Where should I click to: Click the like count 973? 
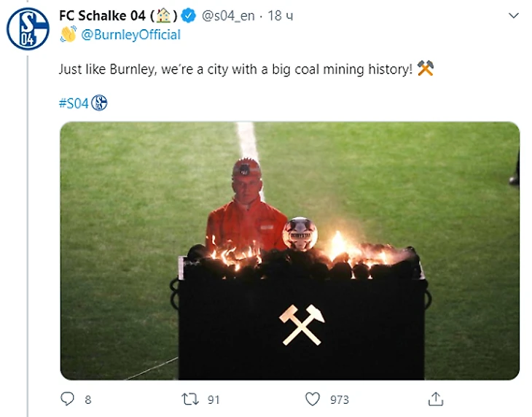point(339,400)
